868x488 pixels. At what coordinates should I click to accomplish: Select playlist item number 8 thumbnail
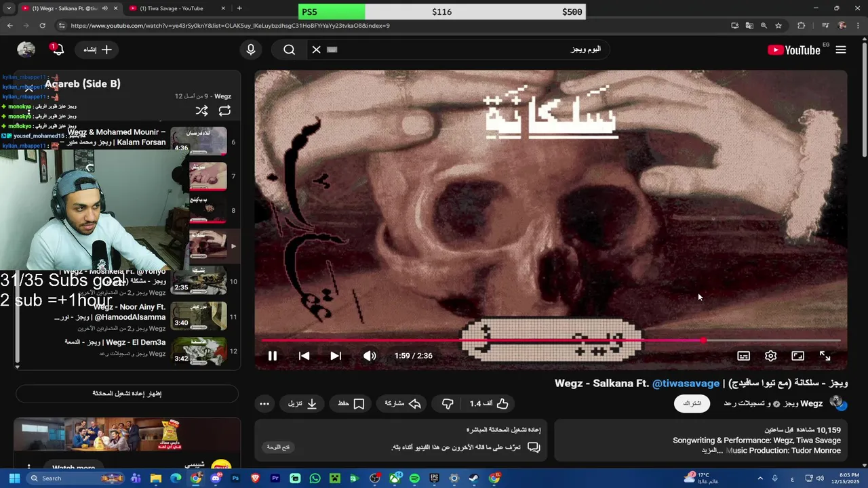pos(208,210)
